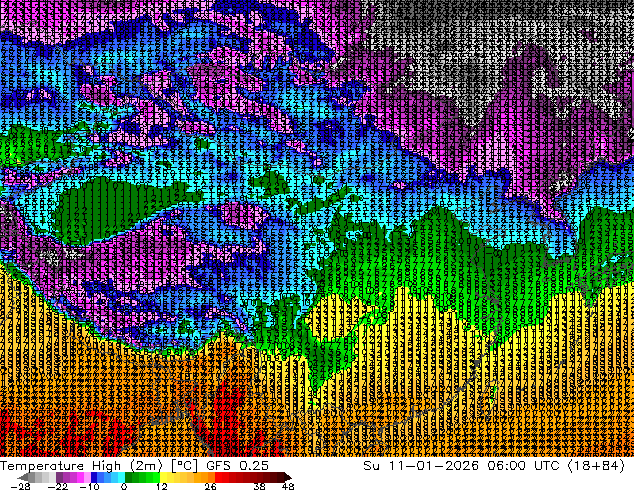Viewport: 634px width, 490px height.
Task: Click the "Temperature High (2m) [°C]" title text
Action: 99,466
